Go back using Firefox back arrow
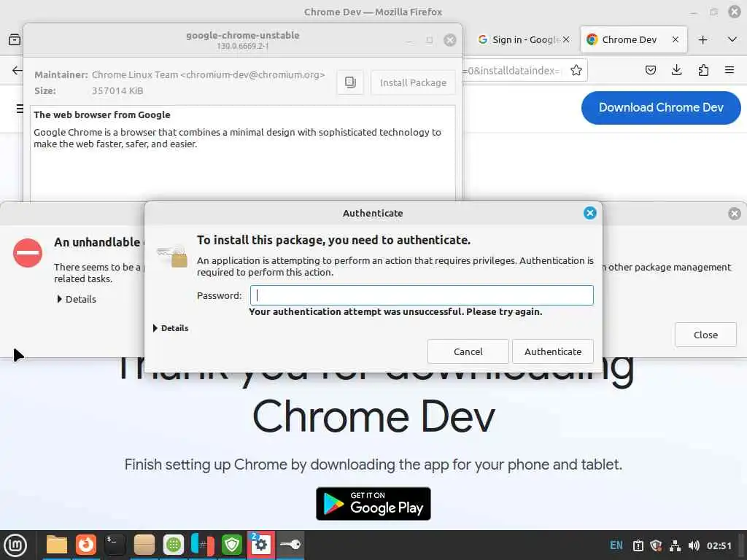This screenshot has width=747, height=560. click(x=16, y=71)
